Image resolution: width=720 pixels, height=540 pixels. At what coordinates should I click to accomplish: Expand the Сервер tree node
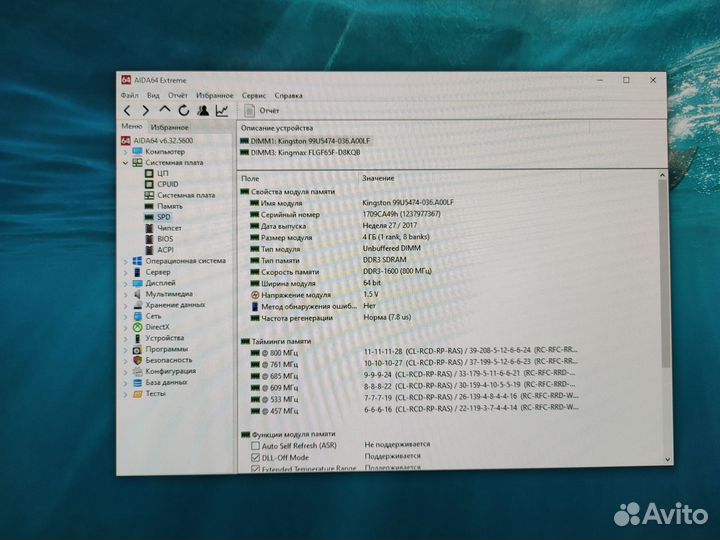point(125,272)
